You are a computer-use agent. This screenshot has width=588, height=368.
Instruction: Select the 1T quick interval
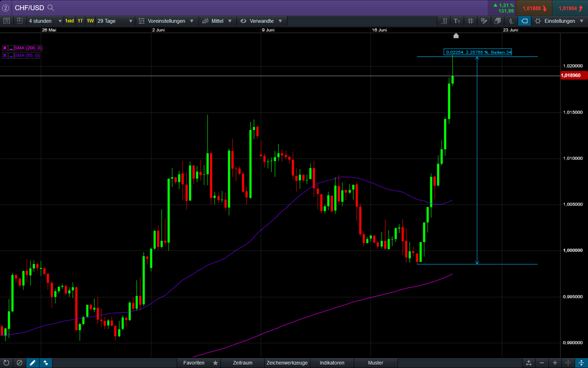tap(80, 21)
